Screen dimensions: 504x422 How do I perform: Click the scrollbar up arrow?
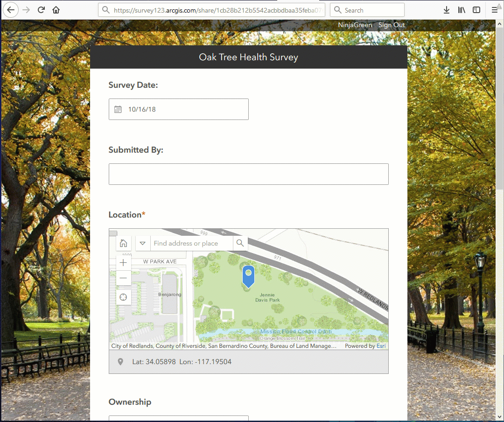pyautogui.click(x=499, y=24)
